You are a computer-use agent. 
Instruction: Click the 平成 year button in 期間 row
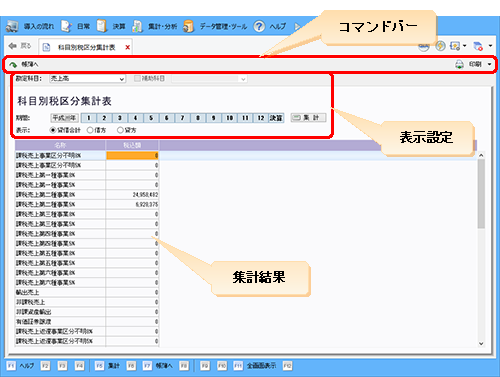coord(64,118)
